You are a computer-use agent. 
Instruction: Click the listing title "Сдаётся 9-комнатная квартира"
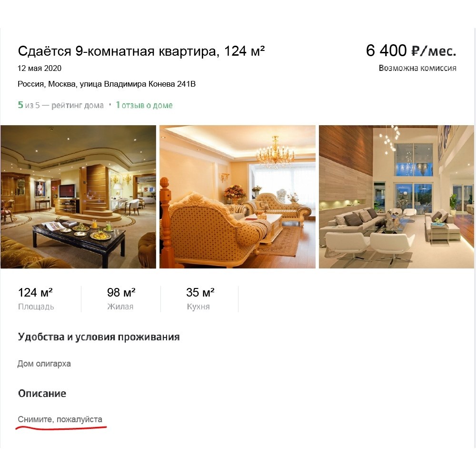point(118,51)
